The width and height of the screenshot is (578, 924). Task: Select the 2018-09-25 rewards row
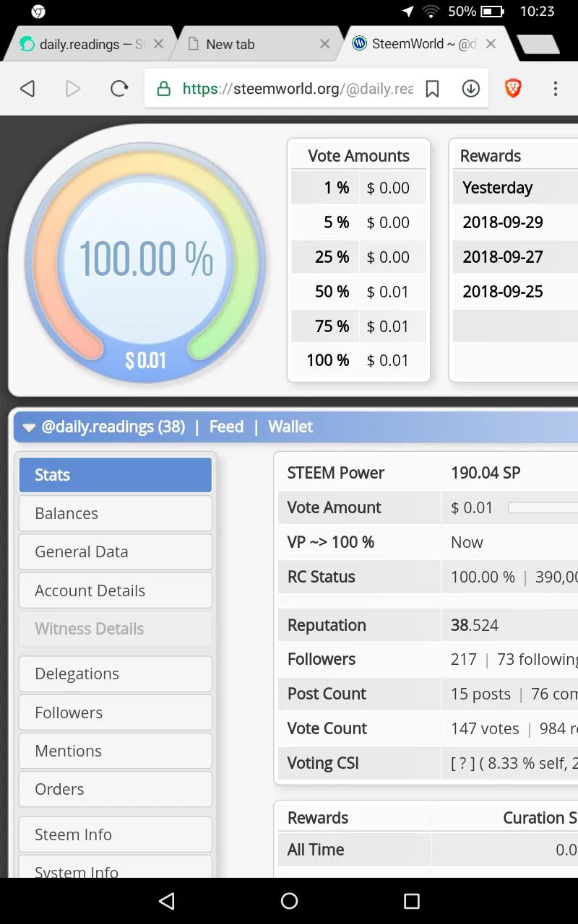[x=515, y=292]
